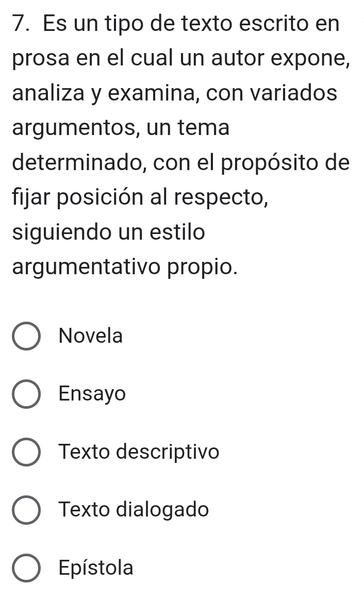This screenshot has width=364, height=600.
Task: Select the Epístola radio circle
Action: click(x=26, y=568)
